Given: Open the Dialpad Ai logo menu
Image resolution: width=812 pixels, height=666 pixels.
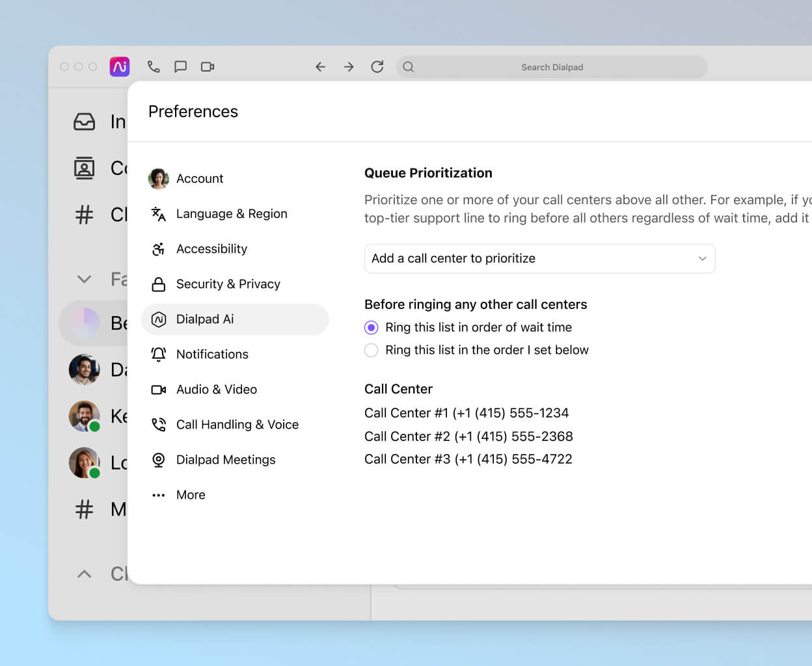Looking at the screenshot, I should [x=120, y=66].
